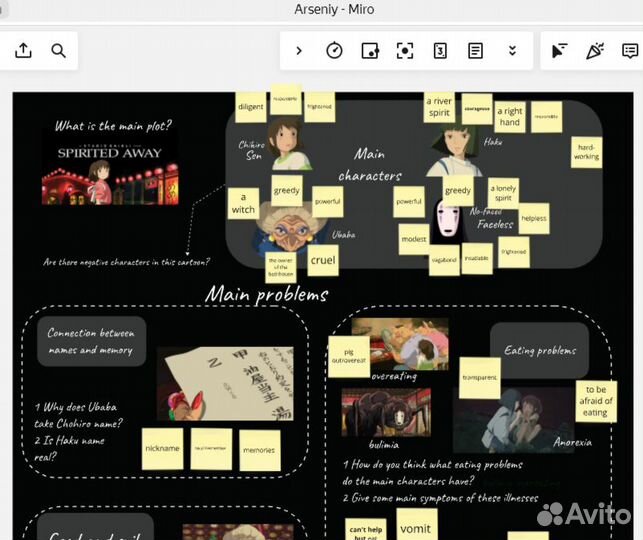Select the yellow 'cruel' sticky note

(x=323, y=260)
